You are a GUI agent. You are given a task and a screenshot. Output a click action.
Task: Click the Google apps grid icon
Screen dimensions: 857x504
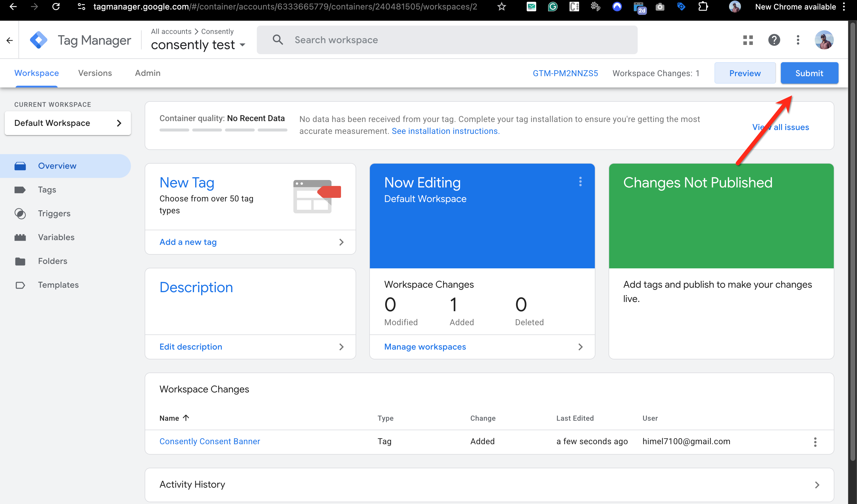[x=748, y=40]
